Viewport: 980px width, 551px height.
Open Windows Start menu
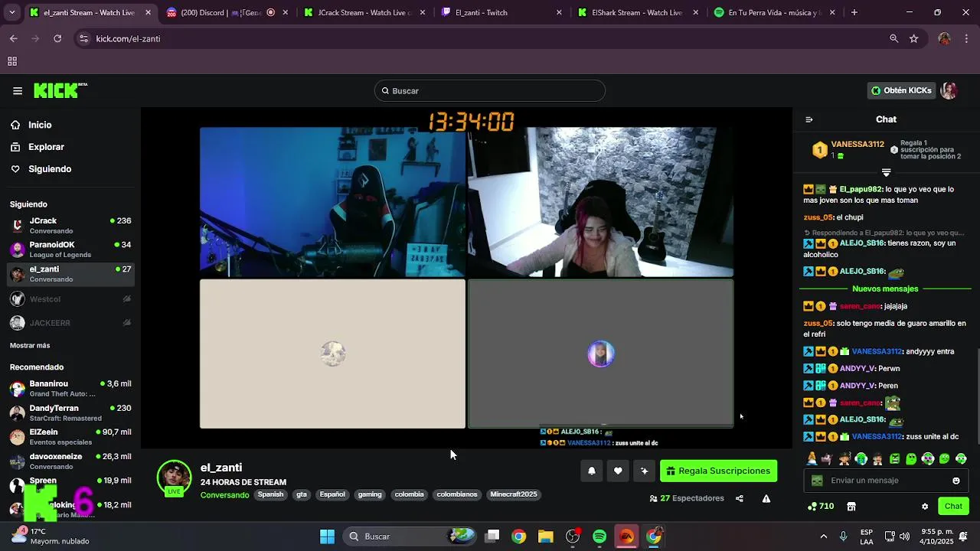[x=327, y=536]
